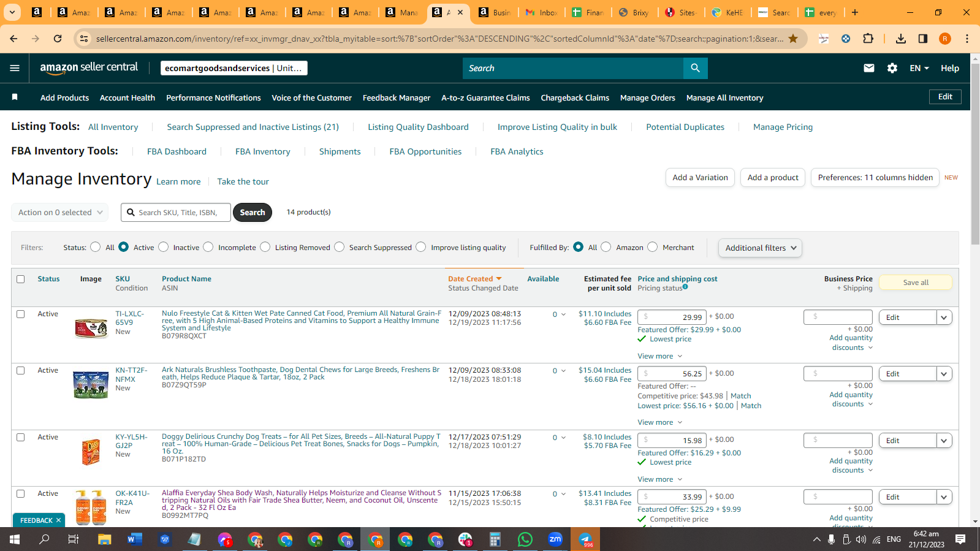The image size is (980, 551).
Task: Open File Explorer from the taskbar
Action: (x=104, y=539)
